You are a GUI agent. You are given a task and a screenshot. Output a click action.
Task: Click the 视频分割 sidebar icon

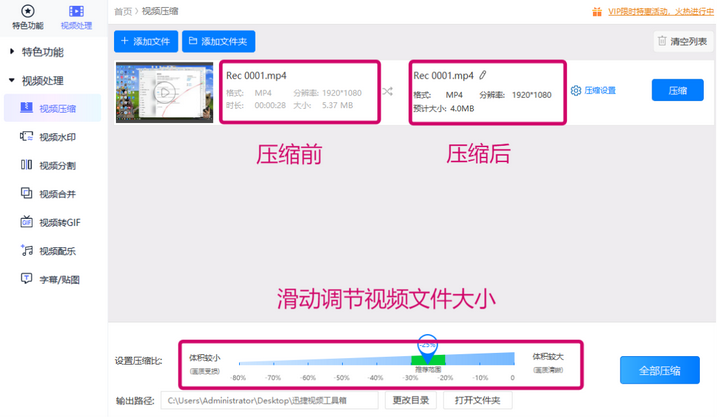coord(26,164)
